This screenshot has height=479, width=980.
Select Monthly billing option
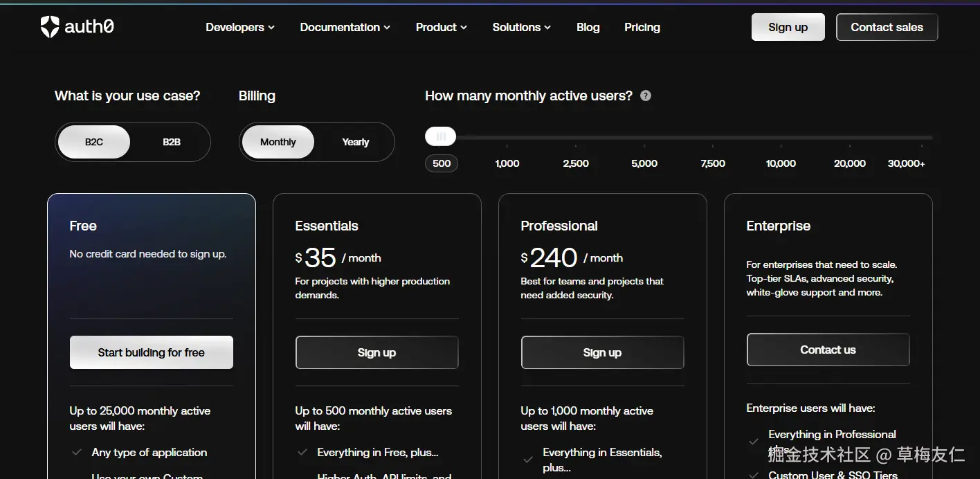(278, 142)
